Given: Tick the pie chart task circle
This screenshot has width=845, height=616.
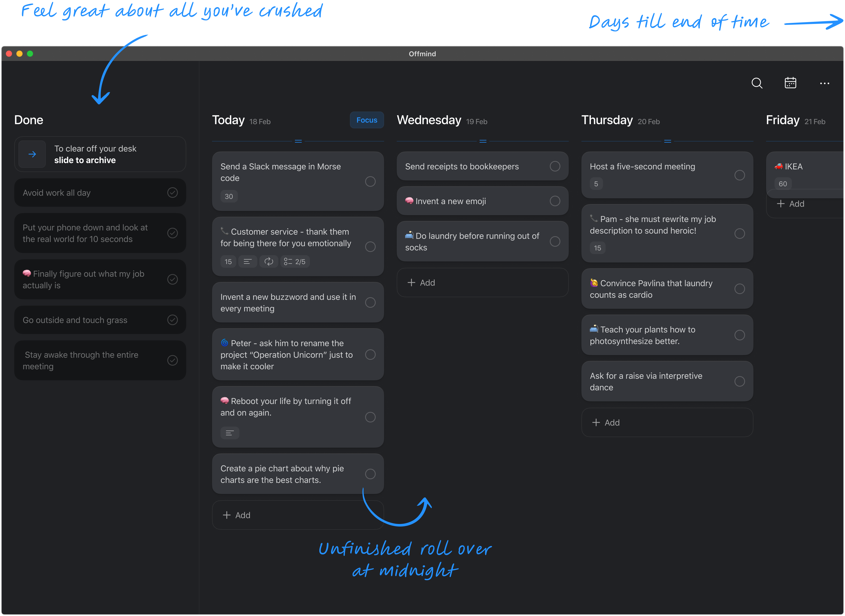Looking at the screenshot, I should 370,473.
